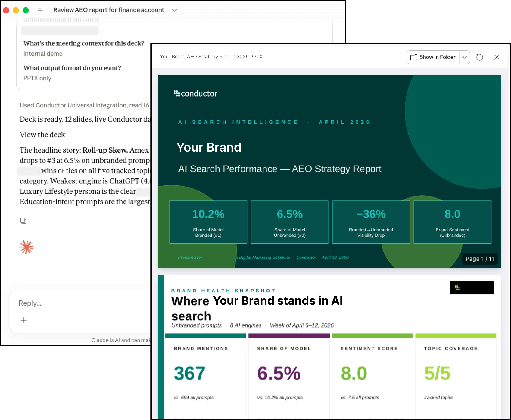
Task: Click the Page 1 / 11 indicator
Action: coord(480,259)
